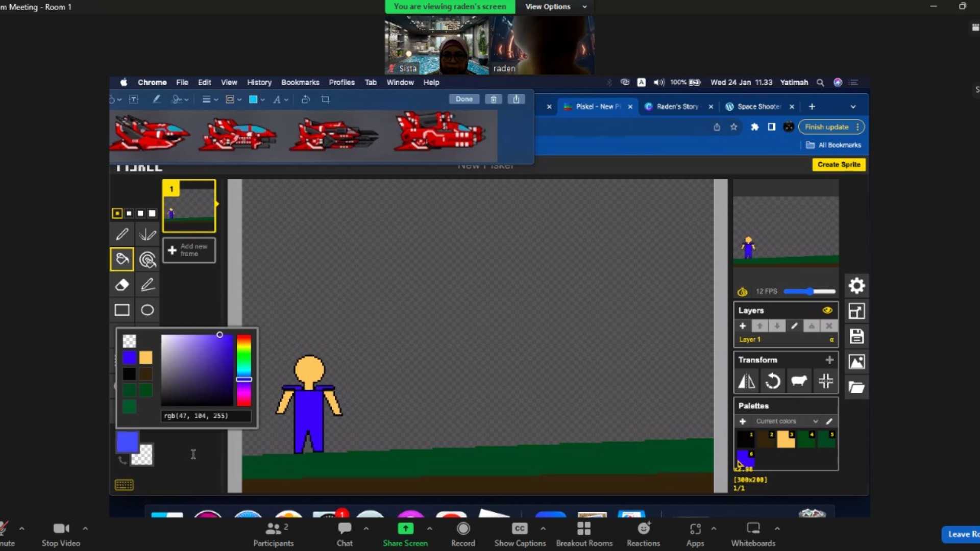Screen dimensions: 980x551
Task: Click the Create Sprite button
Action: tap(839, 165)
